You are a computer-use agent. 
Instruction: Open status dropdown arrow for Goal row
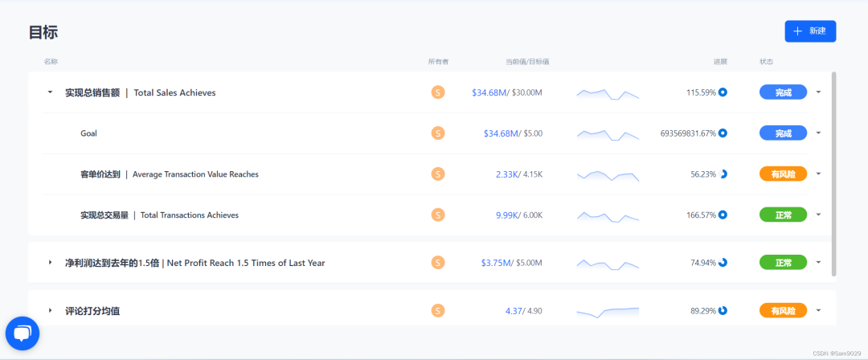[x=818, y=133]
